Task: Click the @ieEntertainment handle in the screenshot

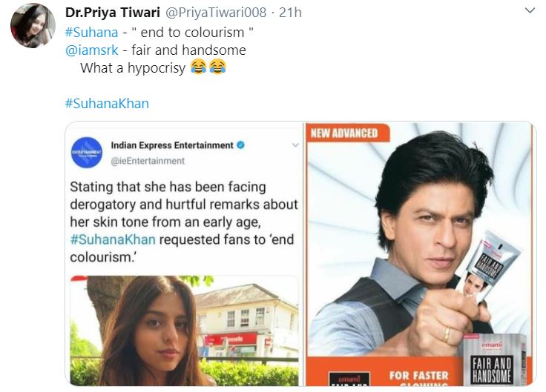Action: coord(148,161)
